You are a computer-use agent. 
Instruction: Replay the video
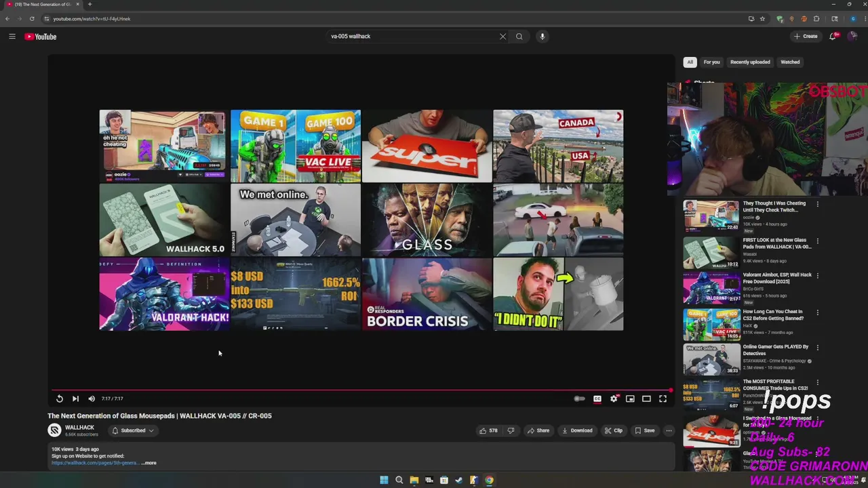(x=60, y=399)
